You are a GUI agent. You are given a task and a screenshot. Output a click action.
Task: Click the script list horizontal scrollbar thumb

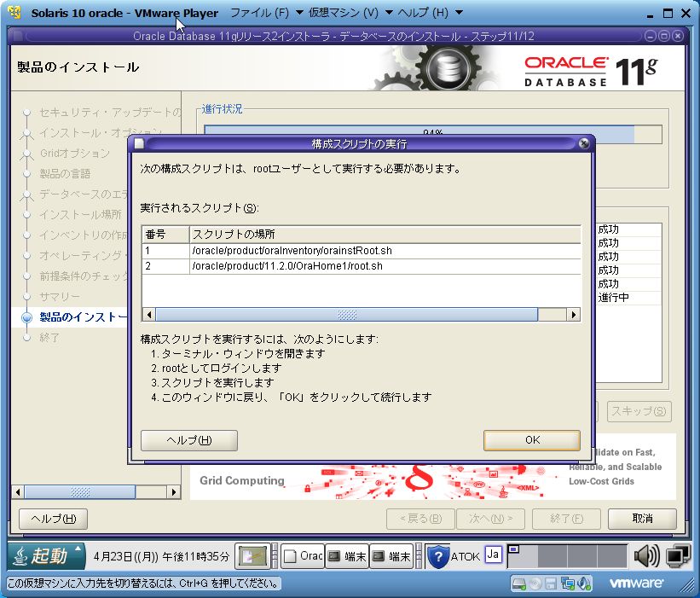coord(347,315)
